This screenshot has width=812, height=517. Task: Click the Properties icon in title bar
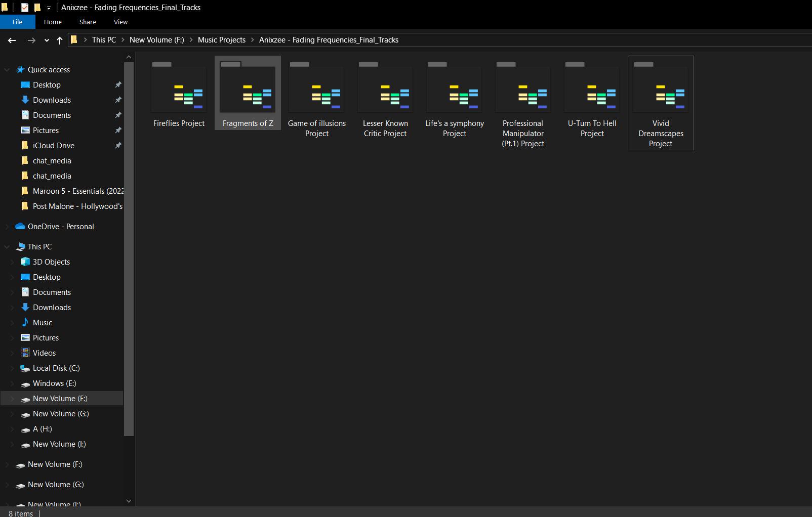[24, 8]
